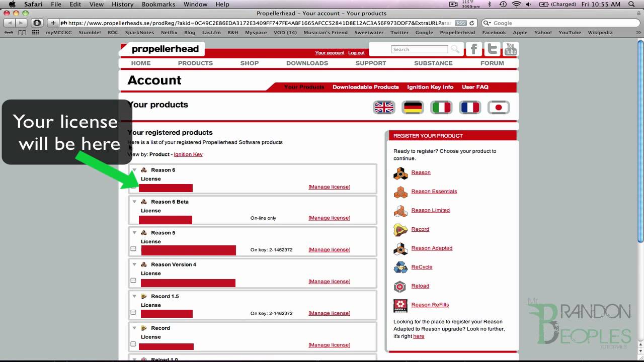Click the propellerhead logo
Screen dimensions: 644x362
pyautogui.click(x=165, y=49)
